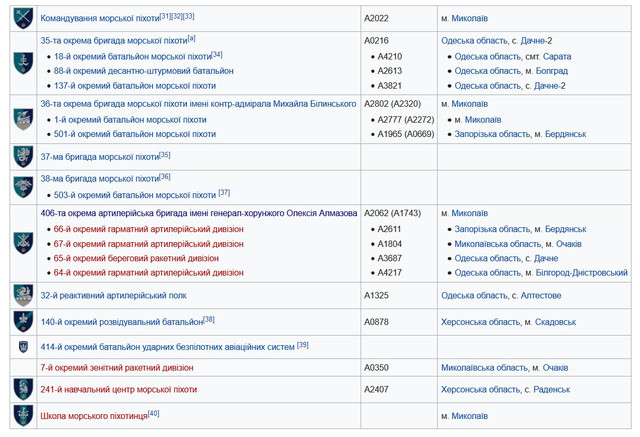Open 140-й окремий розвідувальний батальйон
The width and height of the screenshot is (640, 437).
[122, 322]
